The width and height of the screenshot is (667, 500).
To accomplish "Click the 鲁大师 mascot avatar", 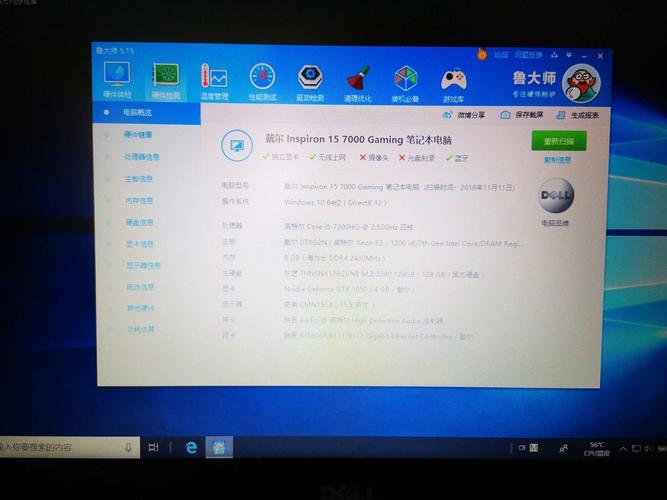I will [581, 83].
